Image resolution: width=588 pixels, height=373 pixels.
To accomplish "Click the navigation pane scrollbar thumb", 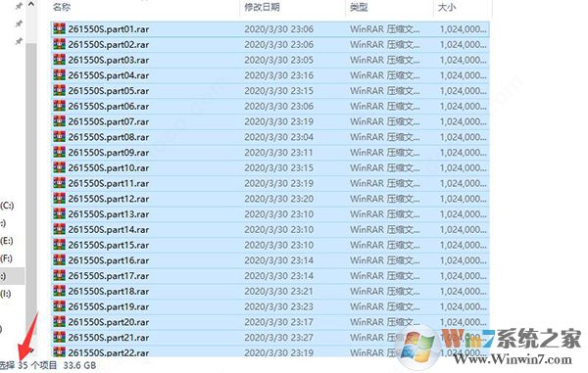I will point(31,187).
